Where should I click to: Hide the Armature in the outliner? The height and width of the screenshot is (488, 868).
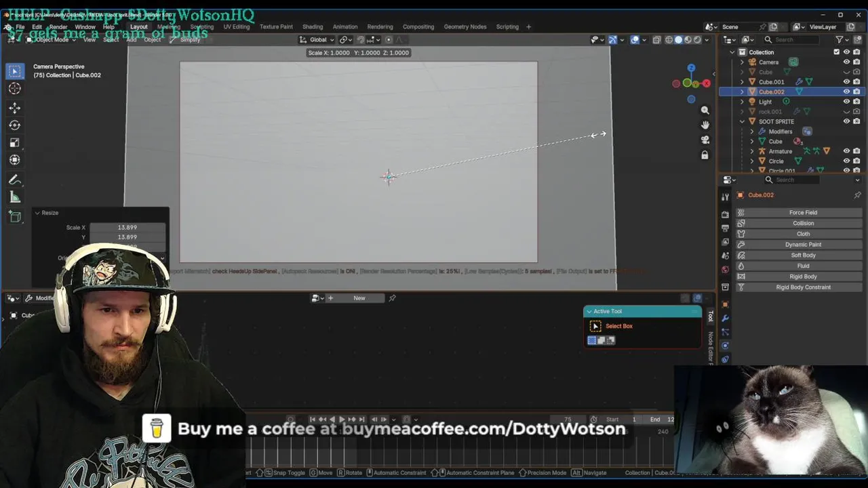[x=846, y=151]
